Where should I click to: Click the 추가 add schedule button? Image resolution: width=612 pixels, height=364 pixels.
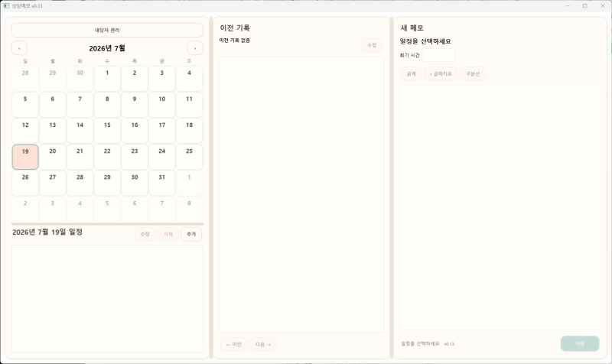(x=191, y=234)
